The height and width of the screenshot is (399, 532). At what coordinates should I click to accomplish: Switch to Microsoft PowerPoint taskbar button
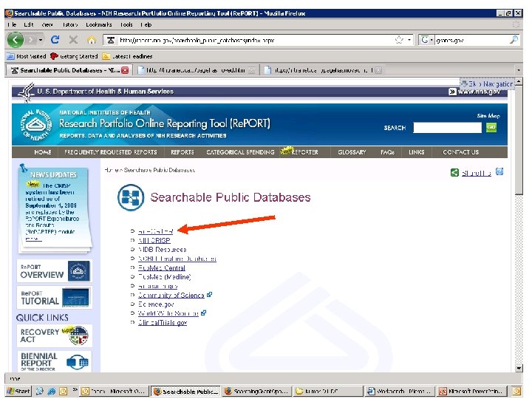(x=472, y=391)
